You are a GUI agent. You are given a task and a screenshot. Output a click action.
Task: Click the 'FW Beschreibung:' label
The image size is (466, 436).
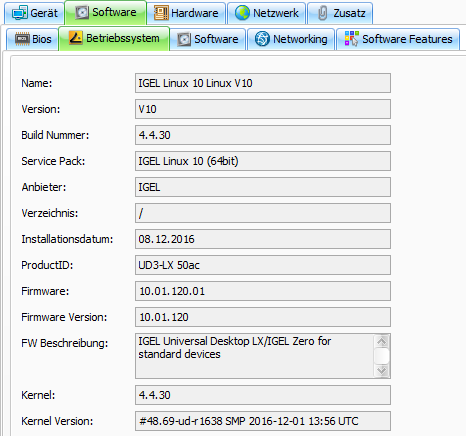(x=65, y=343)
